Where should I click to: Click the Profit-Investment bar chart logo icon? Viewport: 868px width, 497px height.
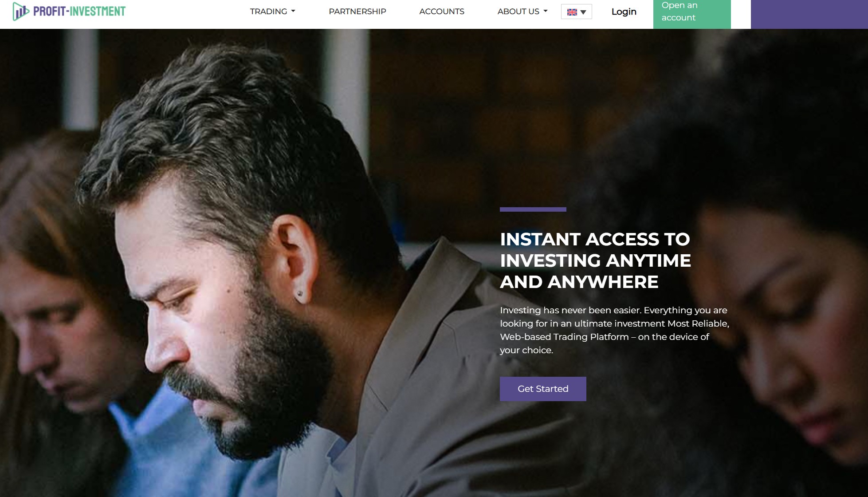(x=20, y=12)
